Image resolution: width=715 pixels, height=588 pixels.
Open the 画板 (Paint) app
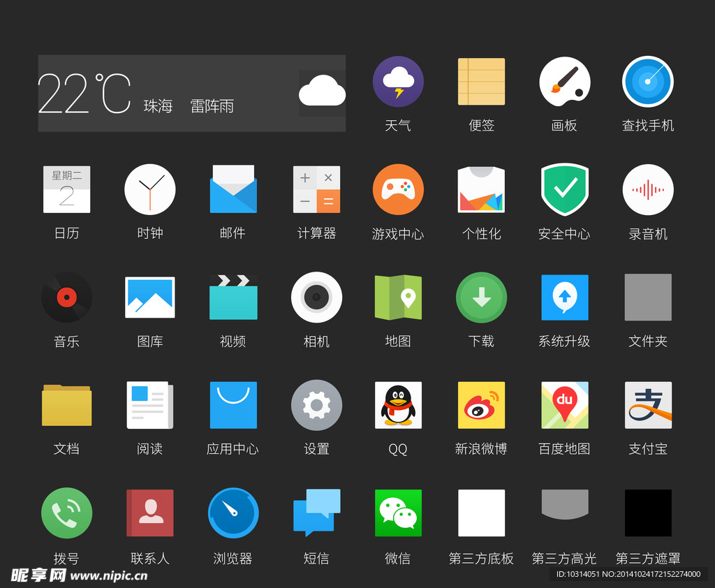pos(564,82)
